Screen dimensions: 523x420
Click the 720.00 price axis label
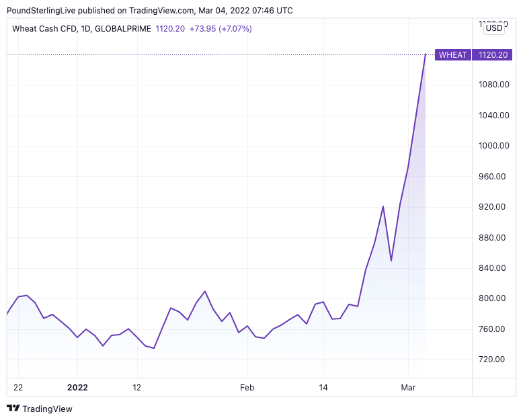492,360
